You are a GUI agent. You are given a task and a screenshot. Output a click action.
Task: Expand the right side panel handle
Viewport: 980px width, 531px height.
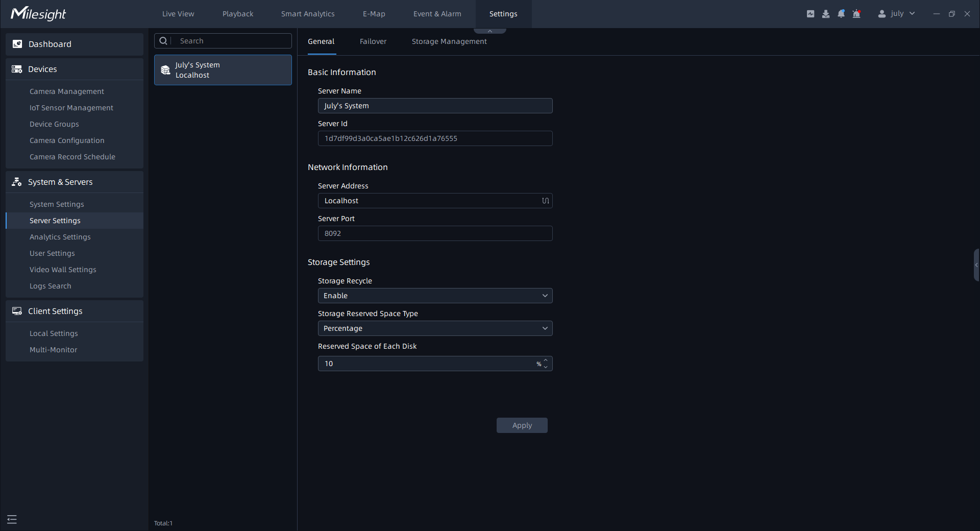click(976, 265)
